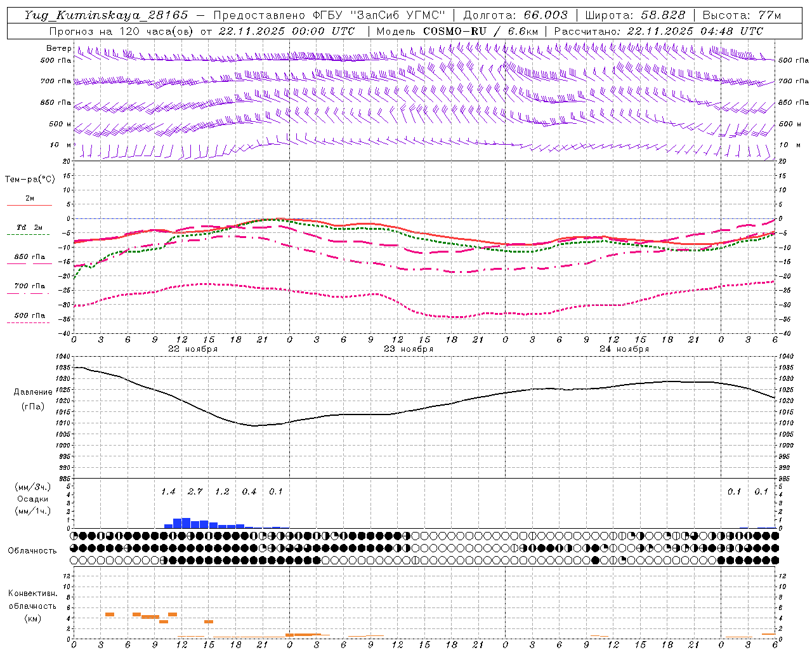Click the left '500 гПа' wind level label
The width and height of the screenshot is (812, 650).
coord(56,60)
